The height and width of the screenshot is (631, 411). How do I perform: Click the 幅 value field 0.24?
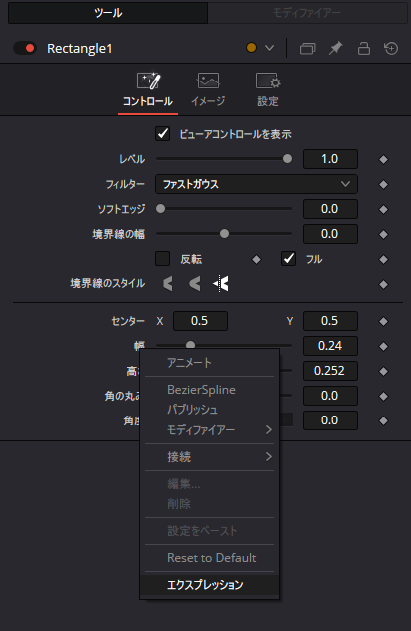[330, 346]
